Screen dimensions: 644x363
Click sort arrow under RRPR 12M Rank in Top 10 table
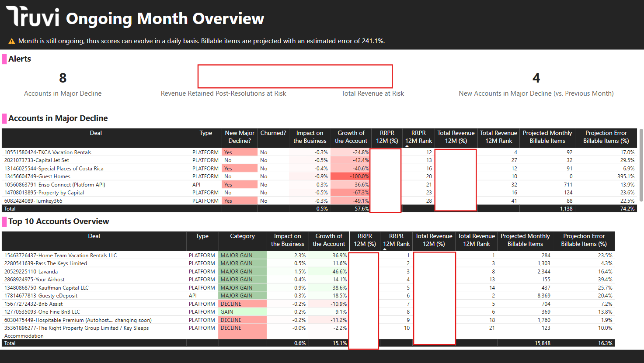pyautogui.click(x=385, y=249)
